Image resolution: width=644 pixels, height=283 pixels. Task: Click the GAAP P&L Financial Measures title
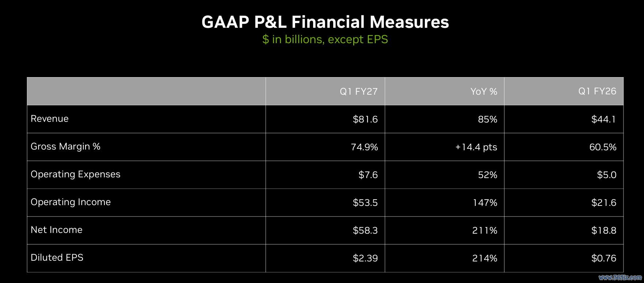(325, 22)
